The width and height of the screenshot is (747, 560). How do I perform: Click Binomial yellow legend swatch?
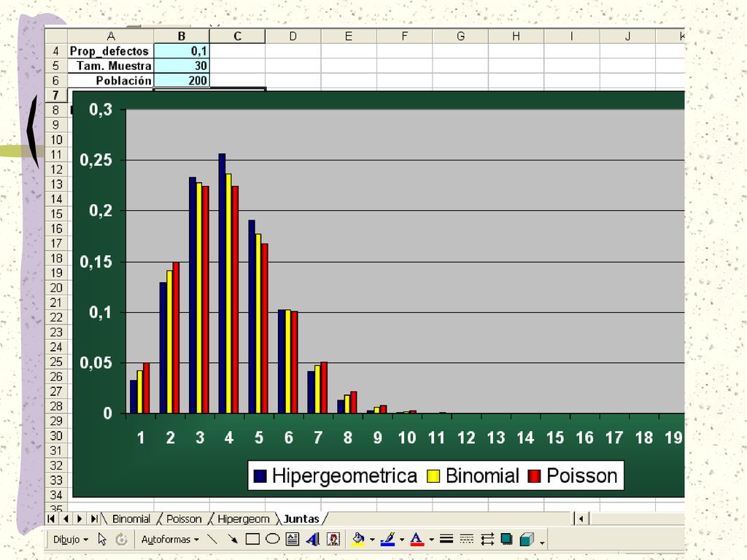click(433, 475)
